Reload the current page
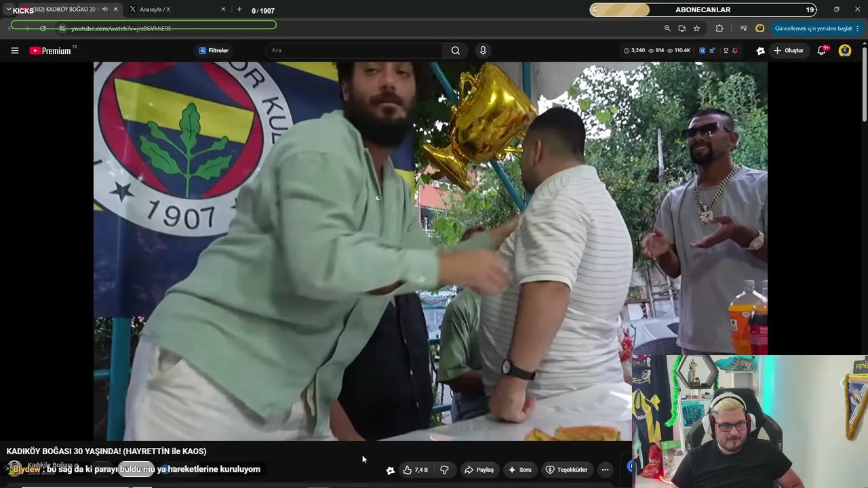 (x=43, y=28)
